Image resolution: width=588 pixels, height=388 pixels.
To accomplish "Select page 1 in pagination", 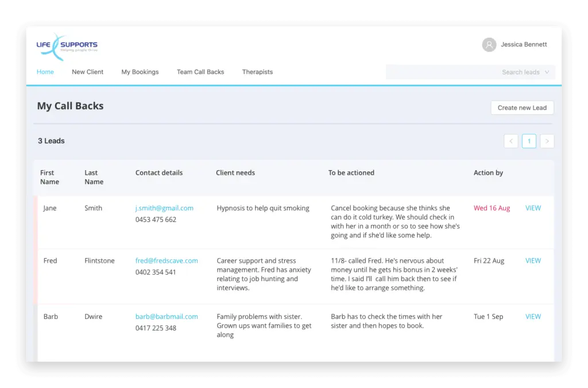I will point(529,141).
